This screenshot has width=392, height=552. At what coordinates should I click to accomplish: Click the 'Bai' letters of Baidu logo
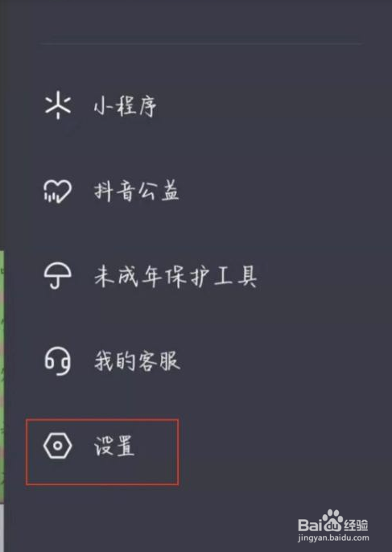click(310, 525)
